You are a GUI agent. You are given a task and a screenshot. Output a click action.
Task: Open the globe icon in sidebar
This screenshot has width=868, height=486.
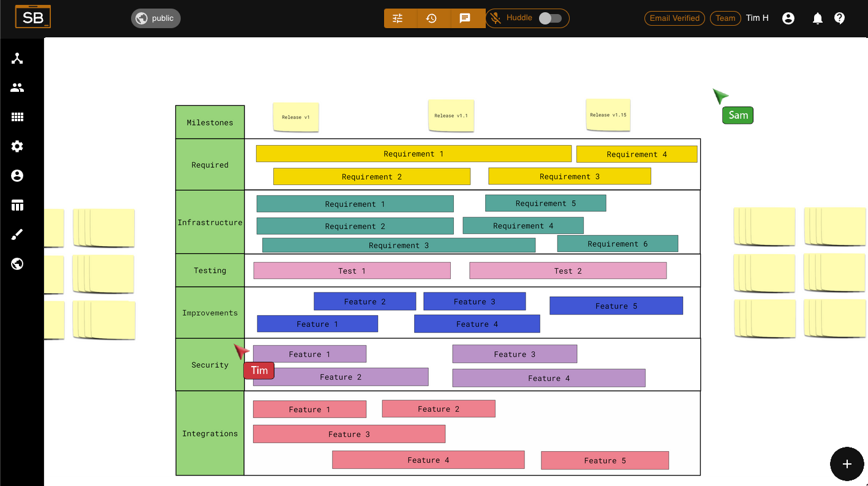[17, 264]
